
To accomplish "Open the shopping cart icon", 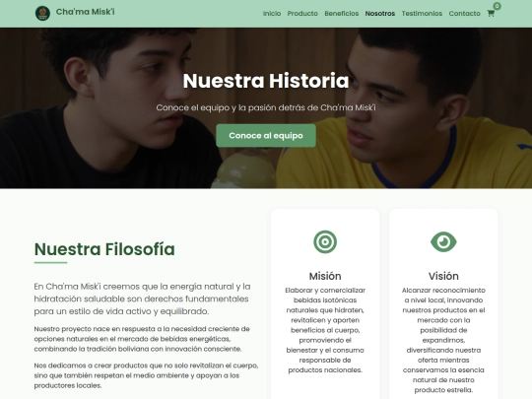I will tap(491, 14).
